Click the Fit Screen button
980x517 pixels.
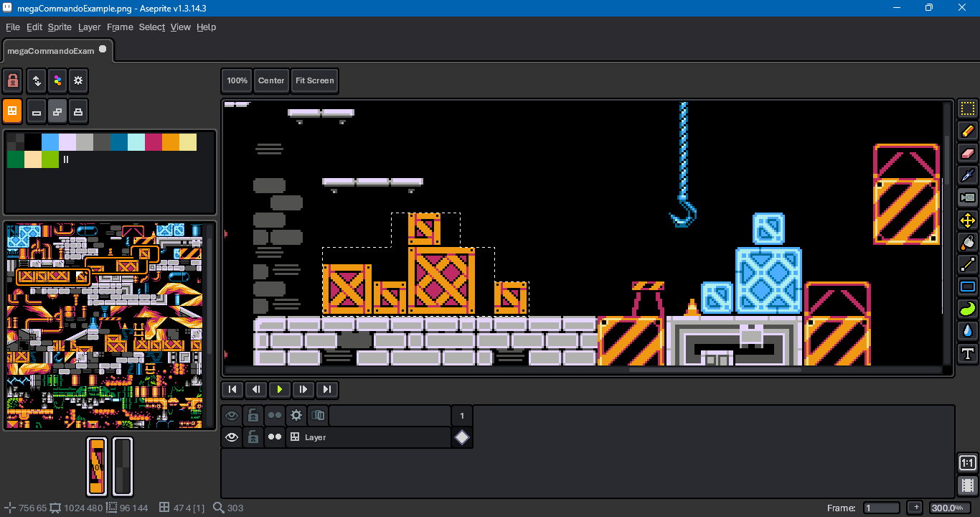(x=315, y=80)
